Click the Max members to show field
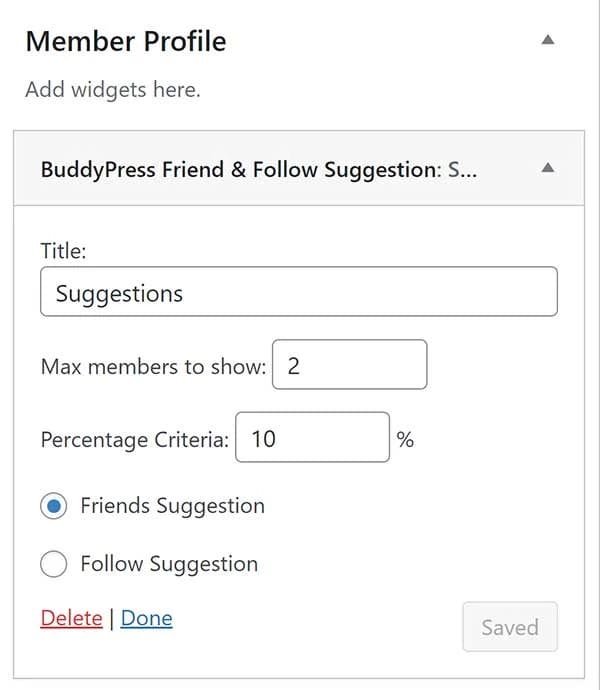 (x=349, y=365)
